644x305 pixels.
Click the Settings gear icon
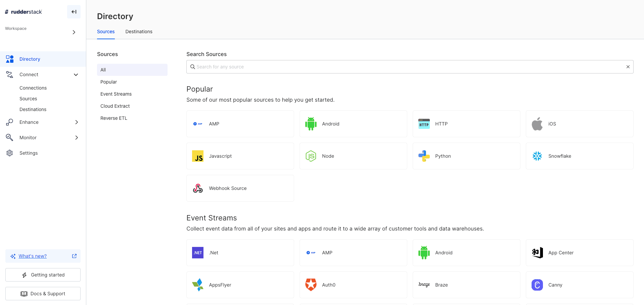[x=9, y=153]
